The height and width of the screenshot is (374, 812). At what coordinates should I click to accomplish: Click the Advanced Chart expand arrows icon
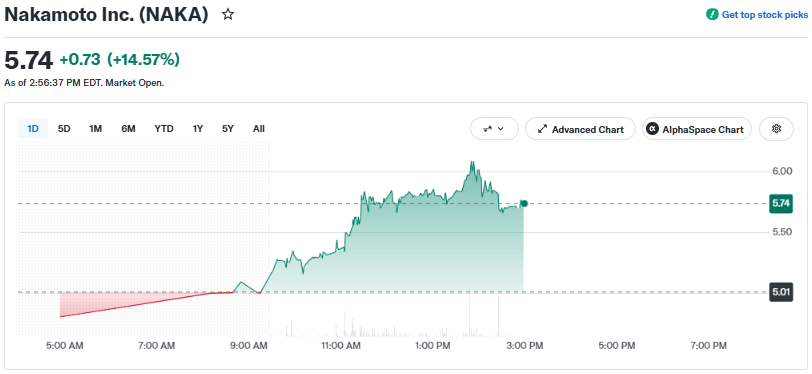(543, 130)
